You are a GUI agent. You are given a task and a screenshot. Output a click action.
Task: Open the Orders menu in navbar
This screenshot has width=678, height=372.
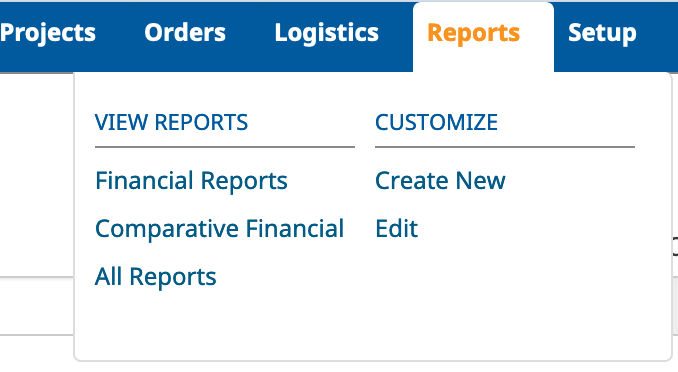click(185, 33)
